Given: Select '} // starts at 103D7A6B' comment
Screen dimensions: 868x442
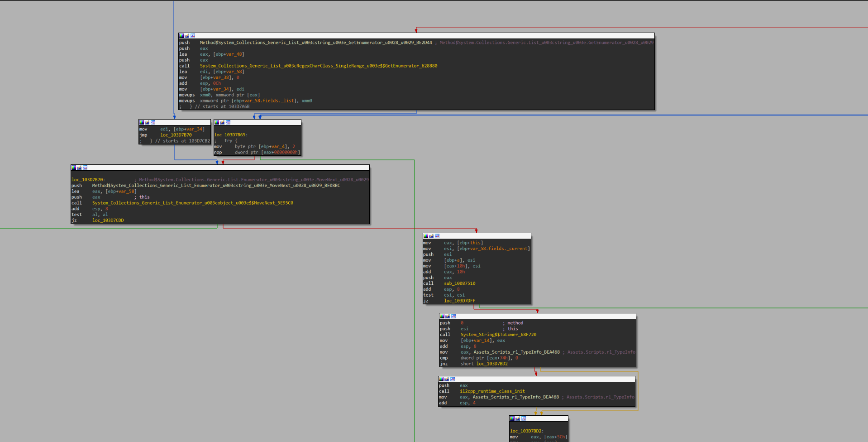Looking at the screenshot, I should click(219, 107).
